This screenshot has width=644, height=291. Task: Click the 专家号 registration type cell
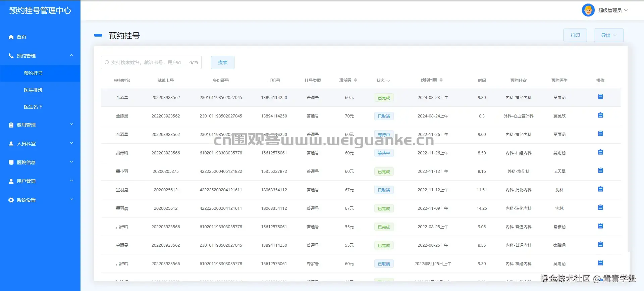(x=313, y=263)
